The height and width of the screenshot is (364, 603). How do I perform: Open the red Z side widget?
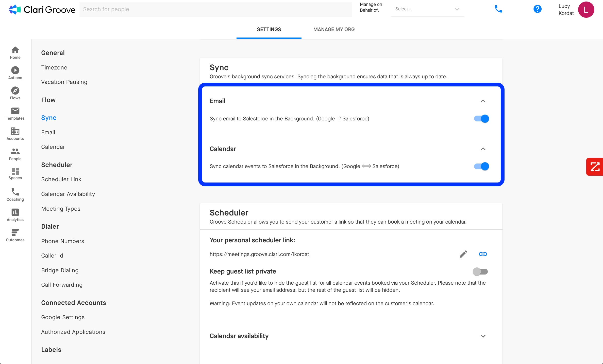[x=595, y=167]
